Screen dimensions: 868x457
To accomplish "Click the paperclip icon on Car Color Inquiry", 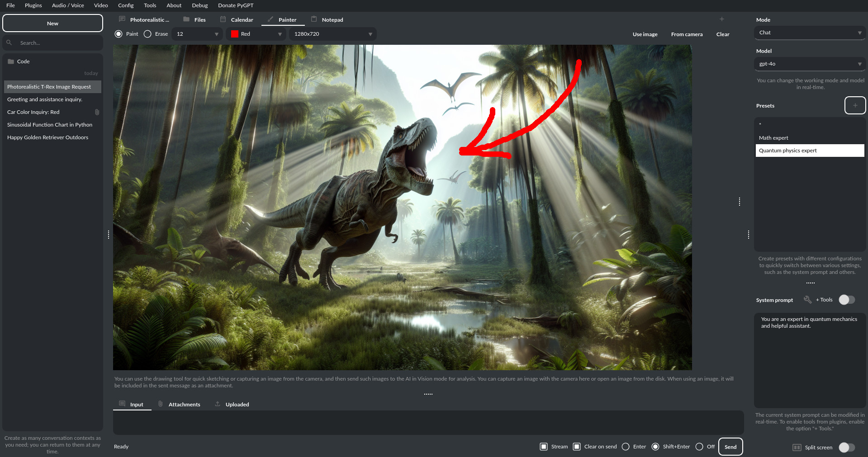I will coord(97,112).
